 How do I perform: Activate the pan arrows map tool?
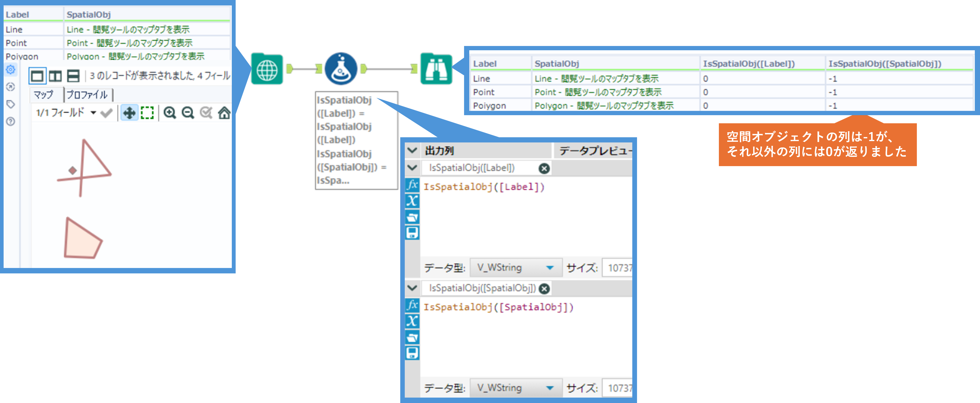click(129, 113)
